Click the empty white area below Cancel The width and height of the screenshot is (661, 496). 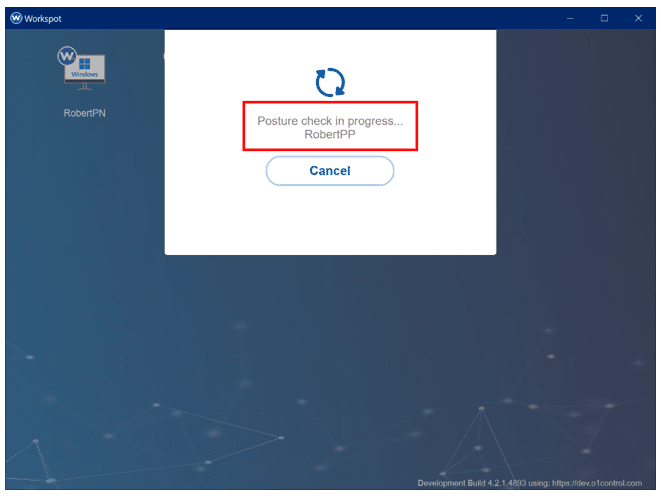[330, 220]
